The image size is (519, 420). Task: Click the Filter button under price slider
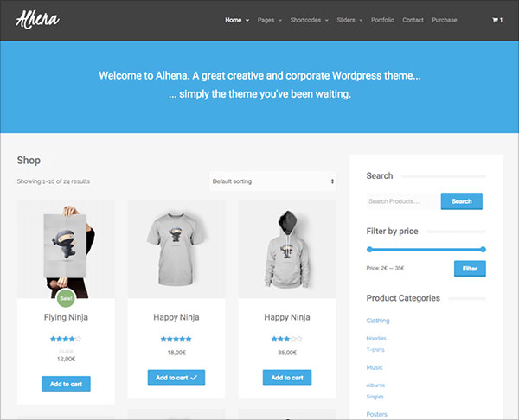(470, 269)
